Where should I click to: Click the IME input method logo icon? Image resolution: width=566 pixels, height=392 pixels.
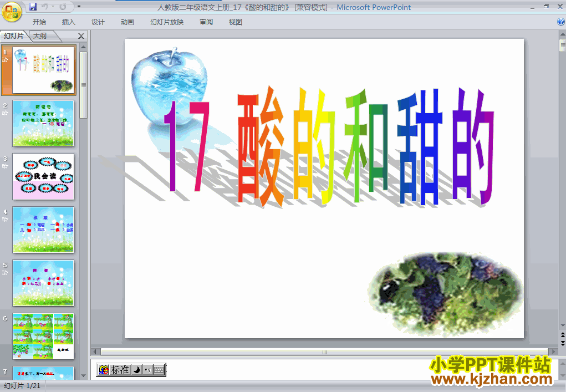104,370
